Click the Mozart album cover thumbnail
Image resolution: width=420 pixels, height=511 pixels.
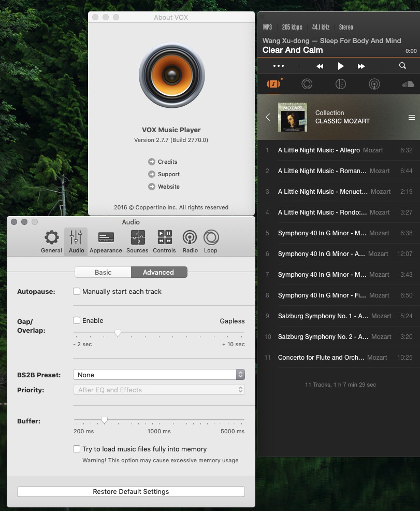(293, 117)
